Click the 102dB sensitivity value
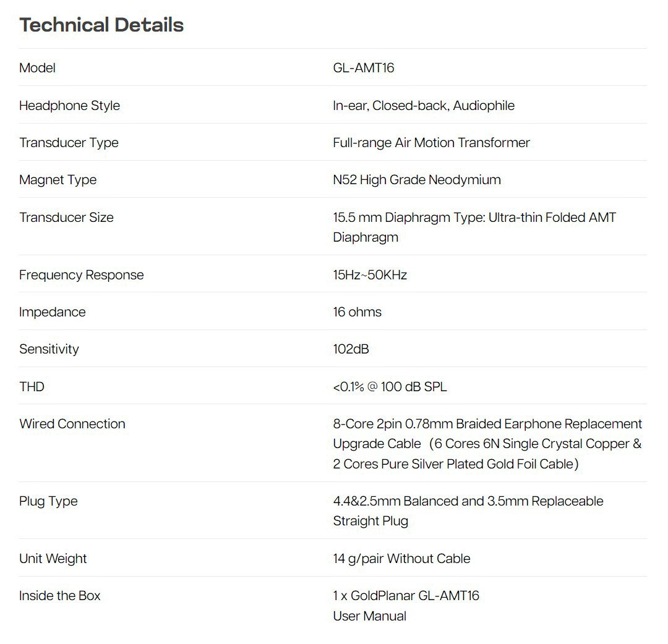Viewport: 668px width, 644px height. 351,349
